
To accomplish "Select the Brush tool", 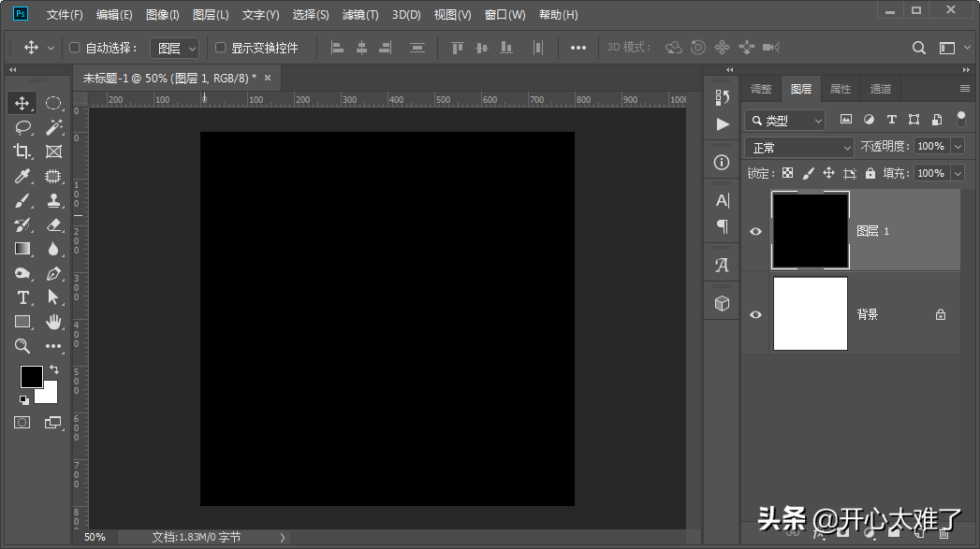I will pos(22,200).
